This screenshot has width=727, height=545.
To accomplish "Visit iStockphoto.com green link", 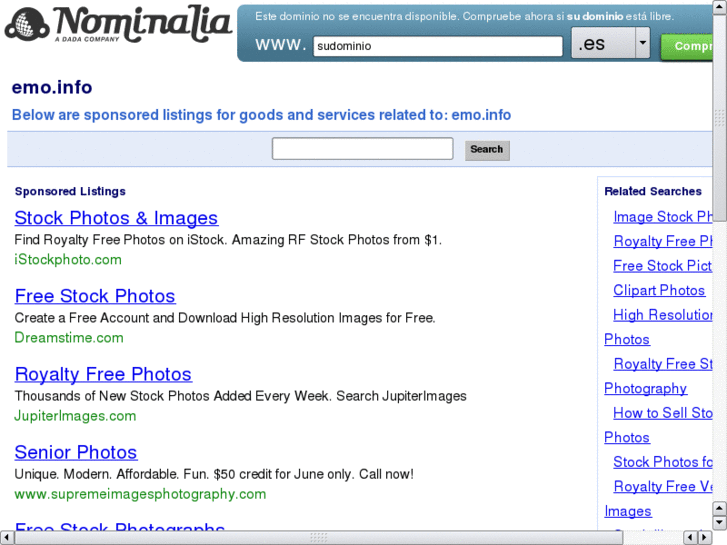I will pos(68,260).
